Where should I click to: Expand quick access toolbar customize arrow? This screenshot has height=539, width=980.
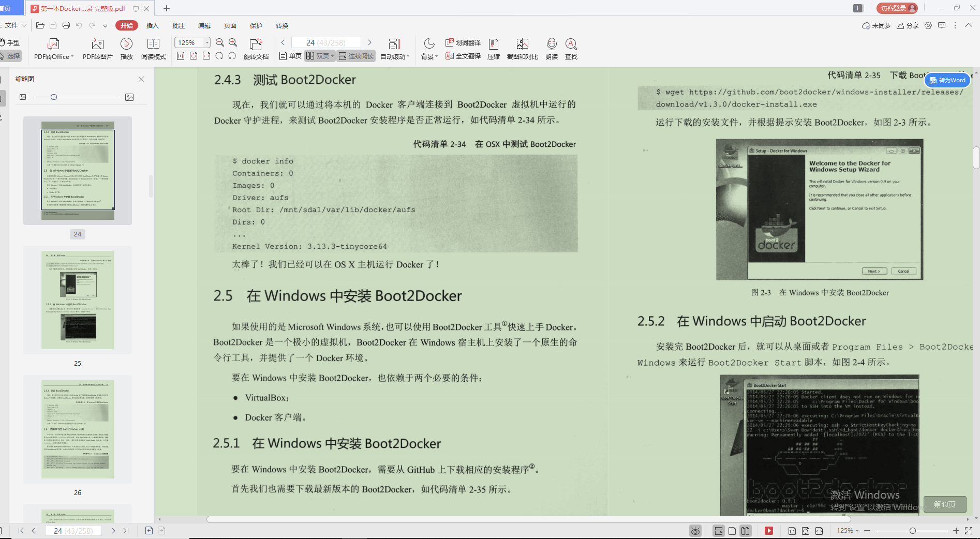106,25
